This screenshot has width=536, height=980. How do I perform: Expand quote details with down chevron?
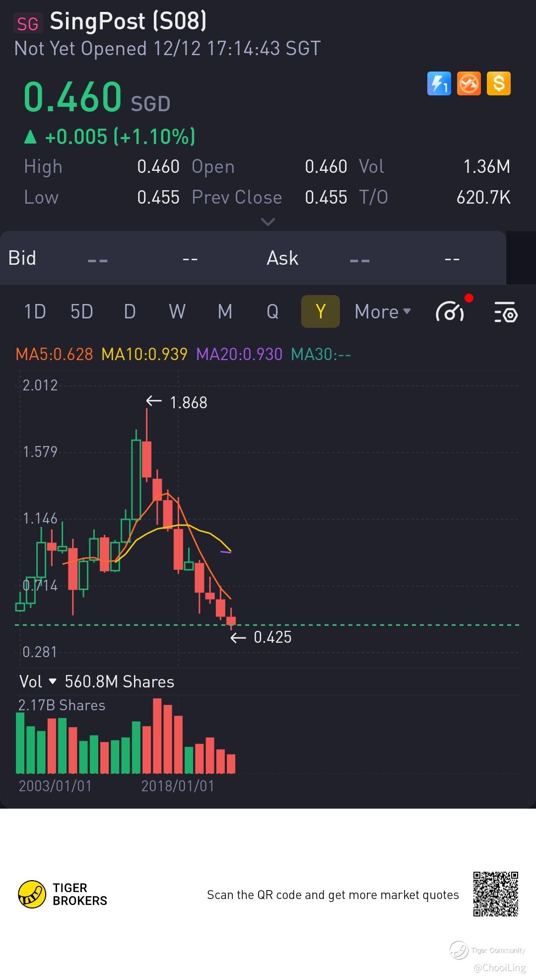click(268, 222)
